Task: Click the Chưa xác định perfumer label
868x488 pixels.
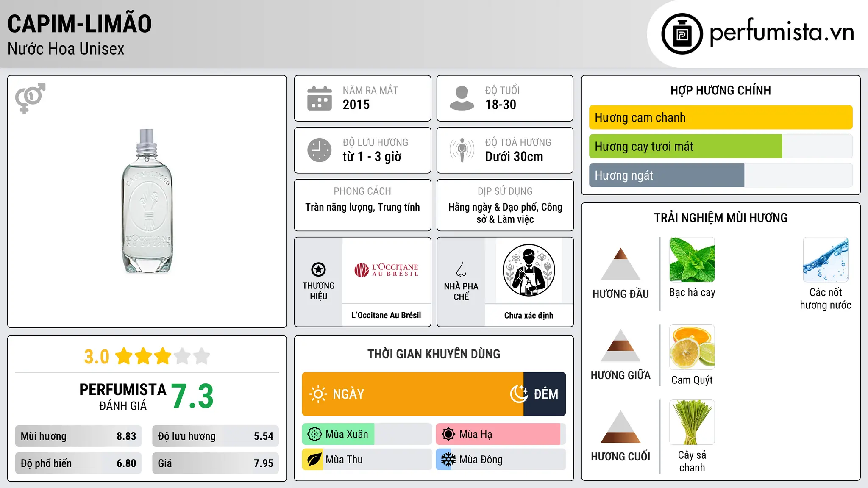Action: click(529, 315)
